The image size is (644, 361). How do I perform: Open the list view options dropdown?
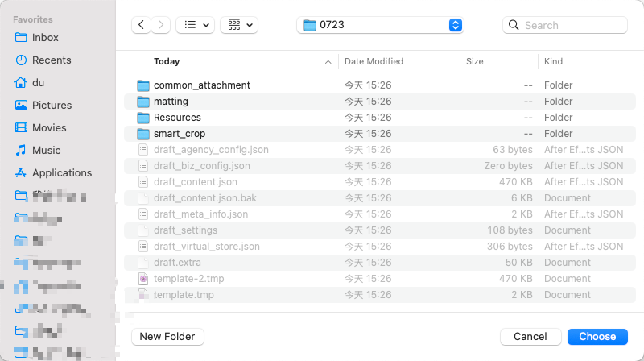click(195, 25)
